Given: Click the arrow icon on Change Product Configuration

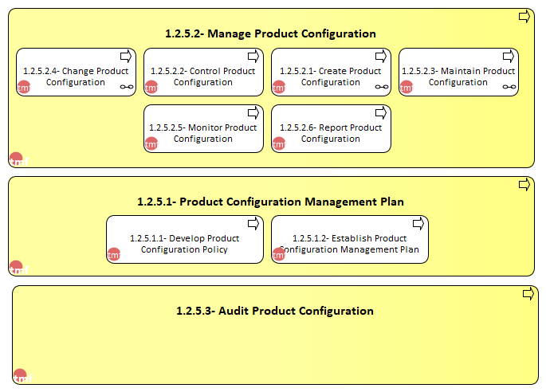Looking at the screenshot, I should [126, 57].
